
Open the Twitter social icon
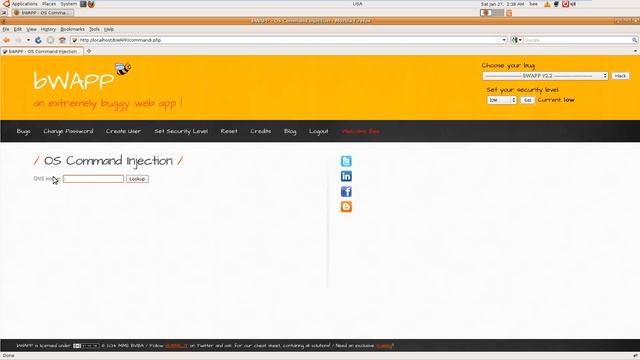[346, 161]
